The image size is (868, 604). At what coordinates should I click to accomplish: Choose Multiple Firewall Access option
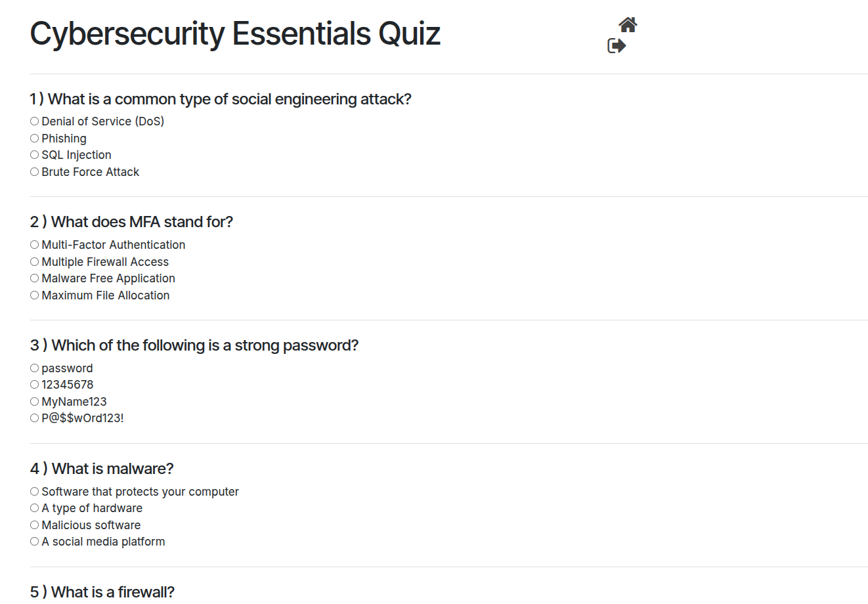[34, 262]
